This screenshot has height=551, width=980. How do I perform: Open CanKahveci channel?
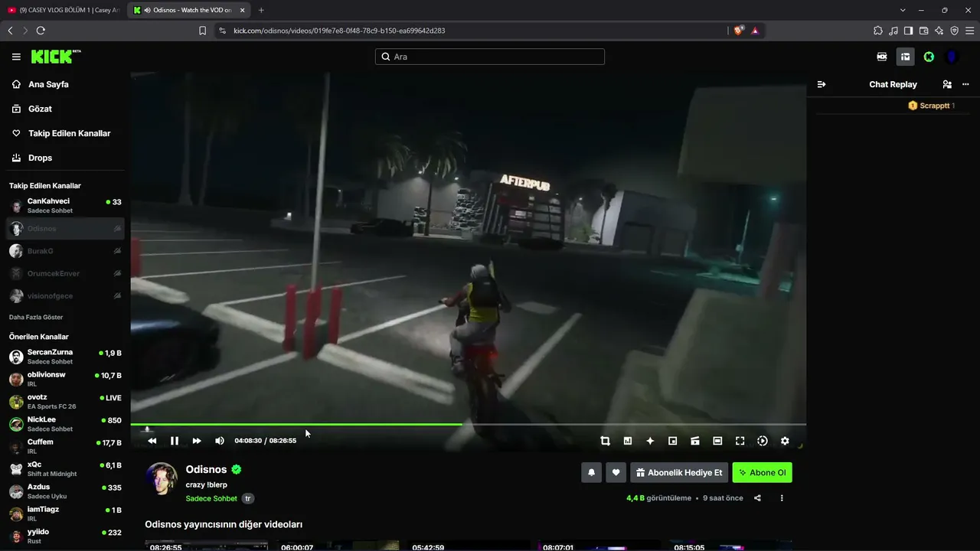(x=65, y=206)
